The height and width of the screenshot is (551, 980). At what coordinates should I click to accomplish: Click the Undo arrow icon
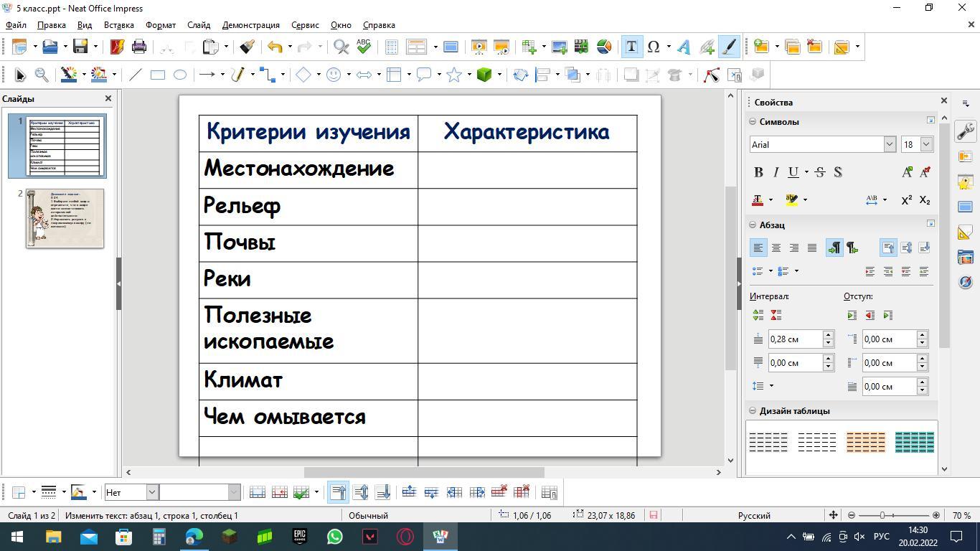(x=274, y=47)
